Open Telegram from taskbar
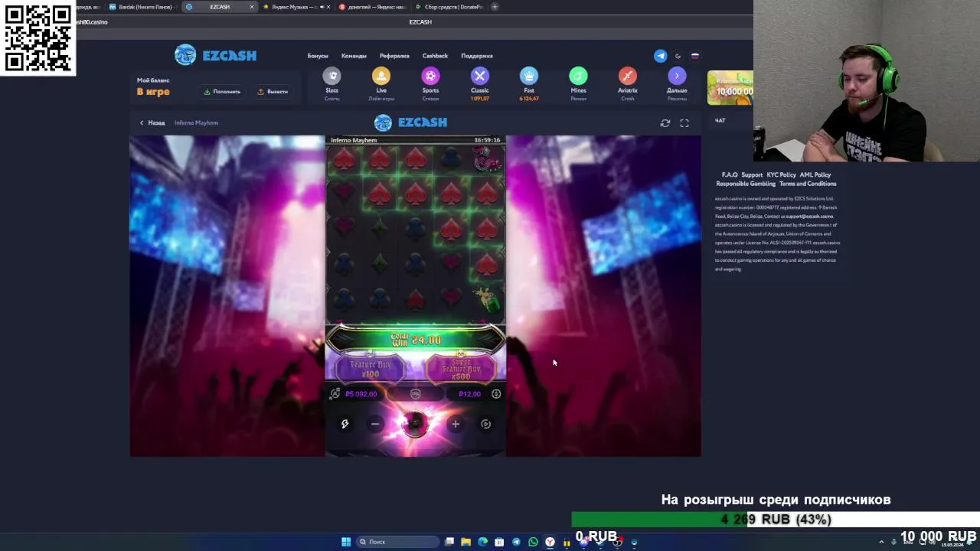This screenshot has width=980, height=551. point(516,542)
